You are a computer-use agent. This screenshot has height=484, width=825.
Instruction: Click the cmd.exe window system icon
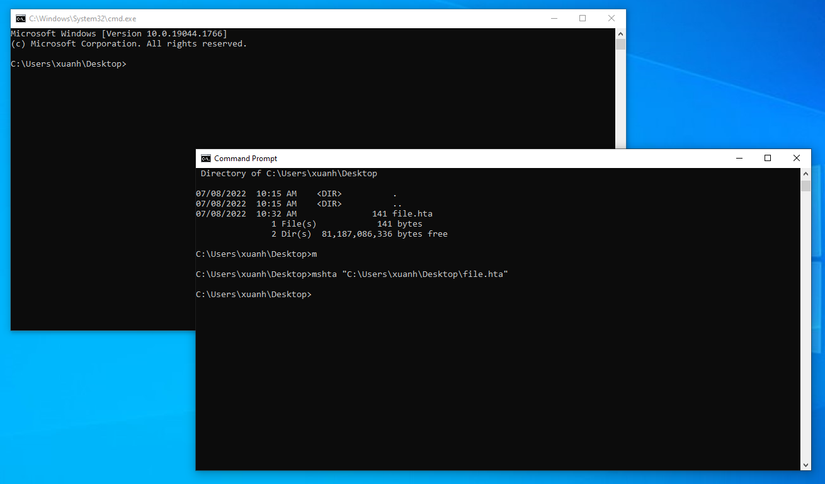[21, 18]
